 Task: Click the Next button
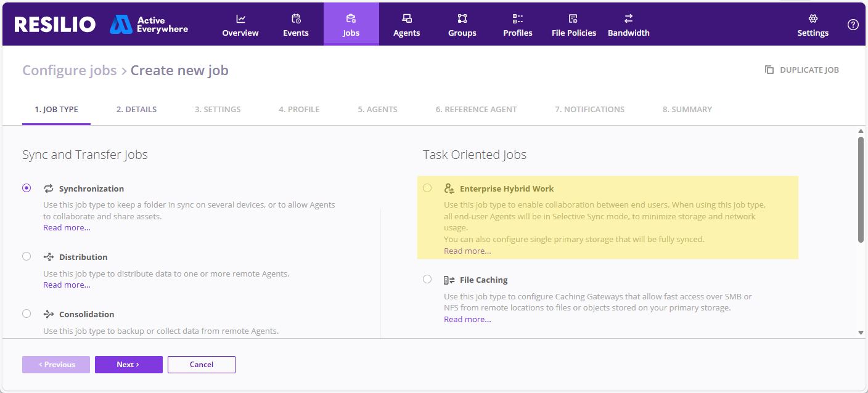(129, 365)
